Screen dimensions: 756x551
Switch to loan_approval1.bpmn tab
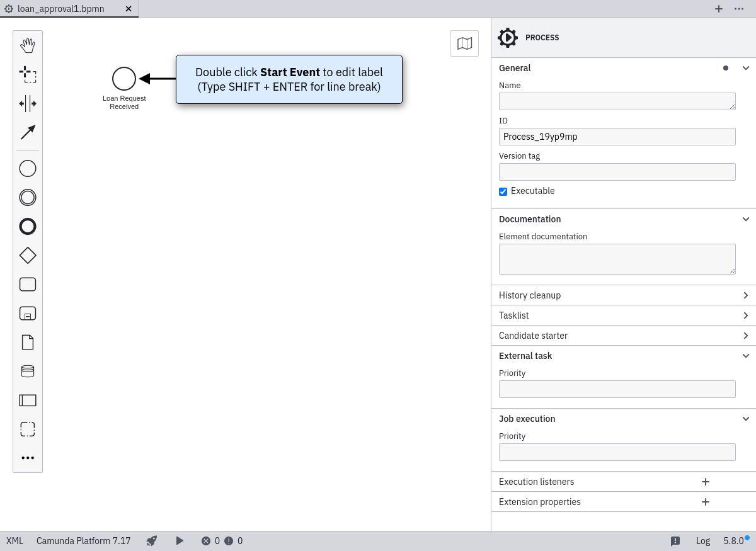[x=61, y=9]
